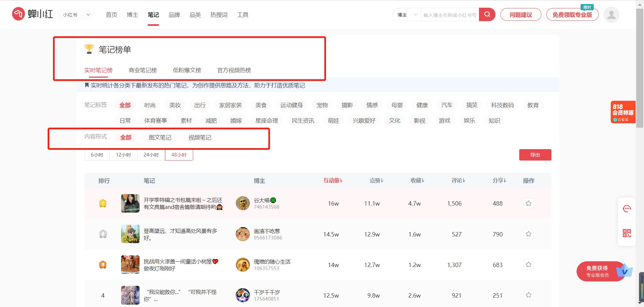Open 博主 in top navigation

132,15
